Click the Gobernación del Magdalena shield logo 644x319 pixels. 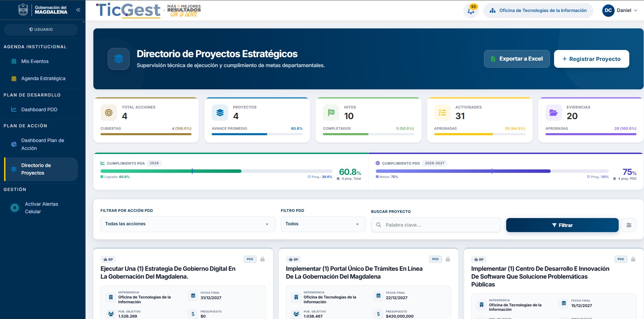pyautogui.click(x=23, y=10)
